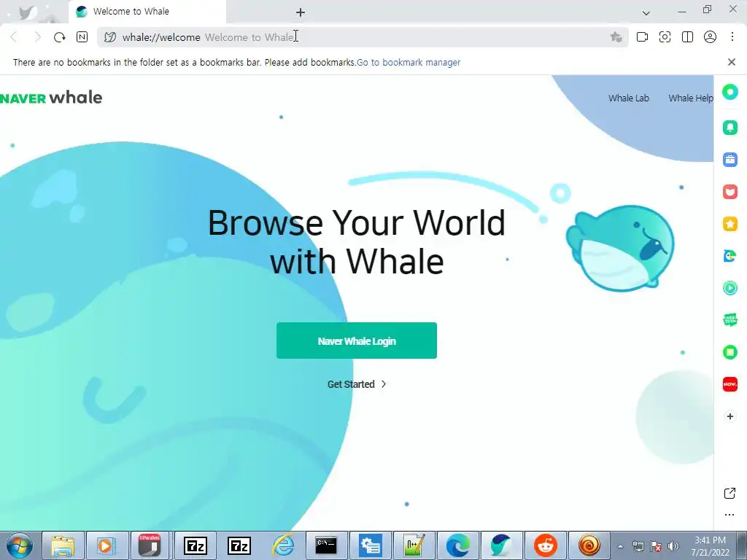Switch to Whale browser taskbar icon
The height and width of the screenshot is (560, 747).
(x=502, y=545)
